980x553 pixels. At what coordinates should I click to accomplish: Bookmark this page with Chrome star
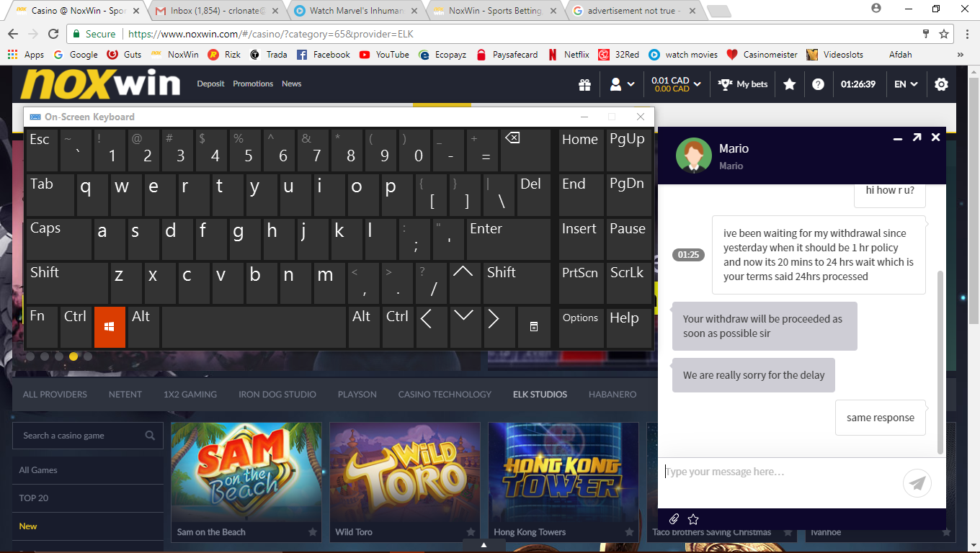944,34
